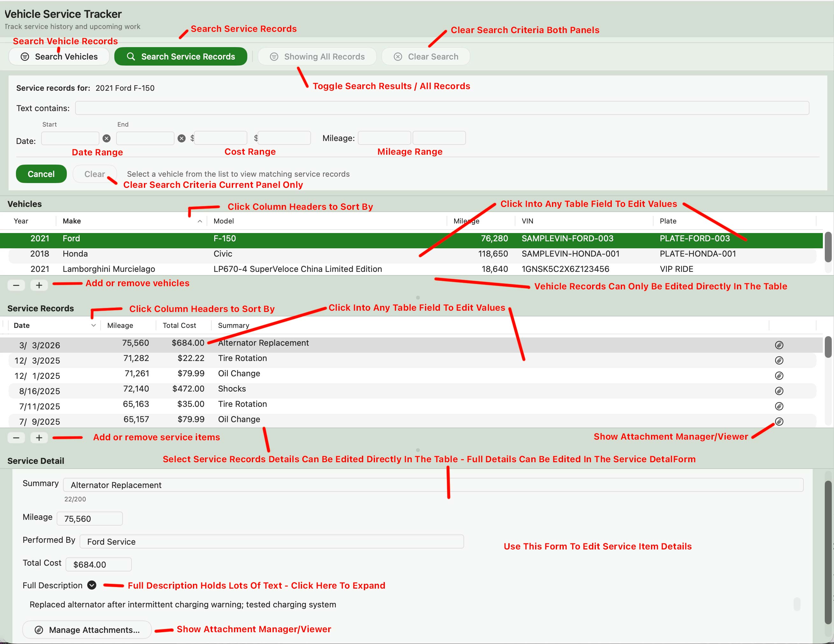Select Search Service Records tab
This screenshot has width=834, height=644.
pos(180,57)
